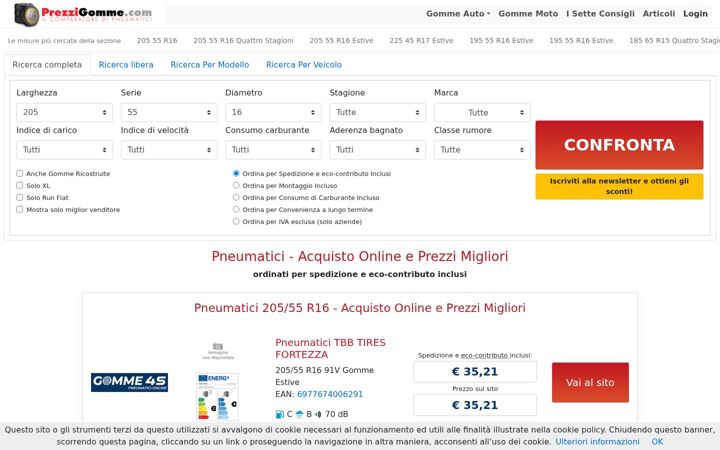Click the text 205/55 R16 91V Gomme Estive
The height and width of the screenshot is (450, 720).
point(325,376)
